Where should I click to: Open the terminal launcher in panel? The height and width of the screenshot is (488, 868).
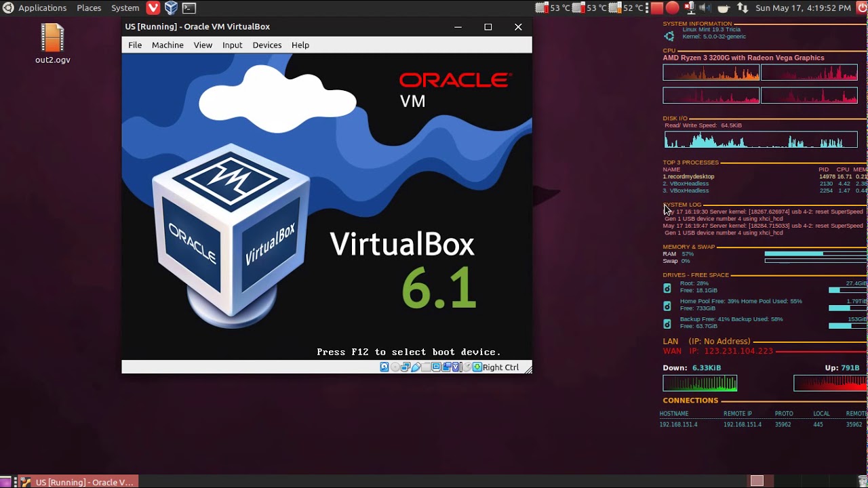pos(189,8)
